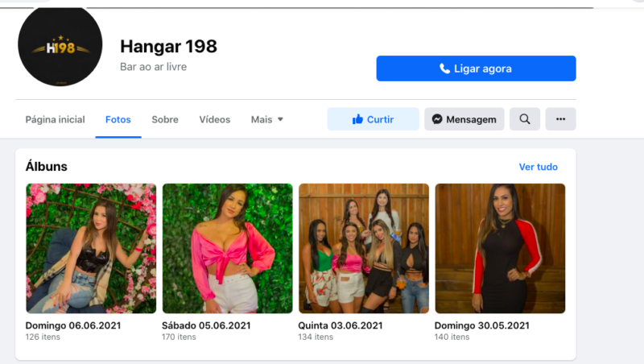Click the 140 itens count text
This screenshot has height=364, width=644.
tap(452, 337)
